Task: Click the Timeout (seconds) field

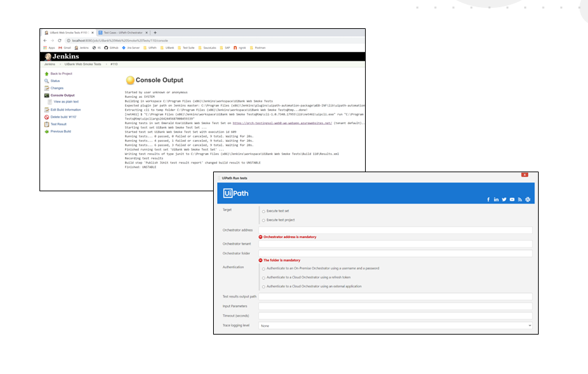Action: [x=396, y=316]
